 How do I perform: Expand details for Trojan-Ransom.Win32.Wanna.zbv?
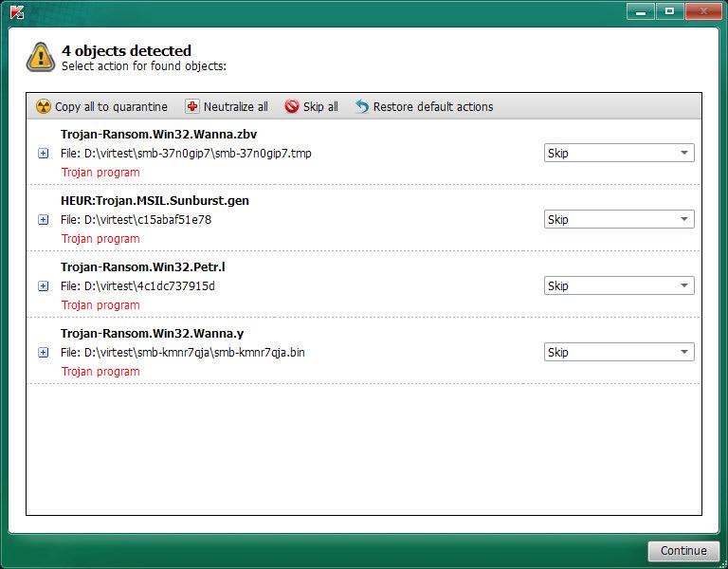point(44,154)
